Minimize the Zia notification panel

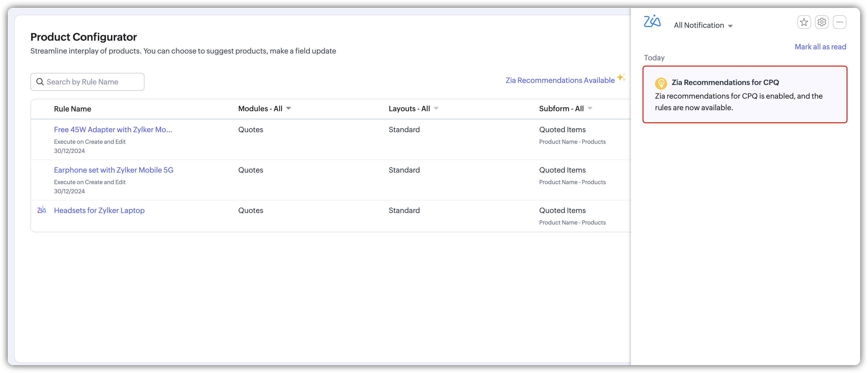point(839,22)
